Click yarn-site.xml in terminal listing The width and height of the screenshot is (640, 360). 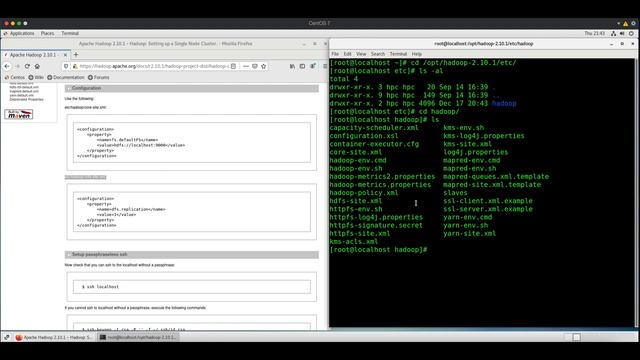point(469,233)
